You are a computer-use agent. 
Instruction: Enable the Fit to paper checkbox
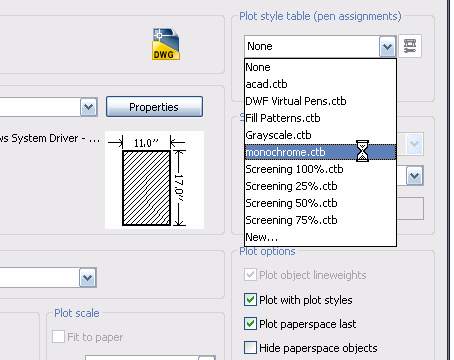pyautogui.click(x=58, y=337)
